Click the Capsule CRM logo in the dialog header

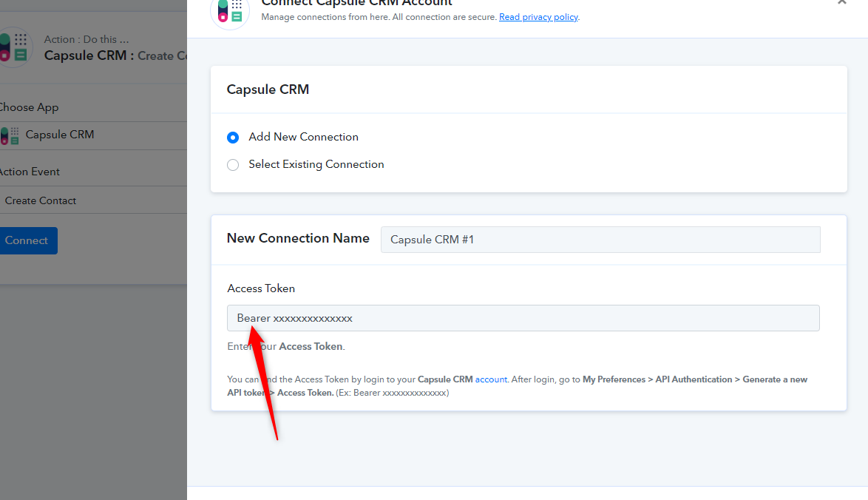(230, 11)
